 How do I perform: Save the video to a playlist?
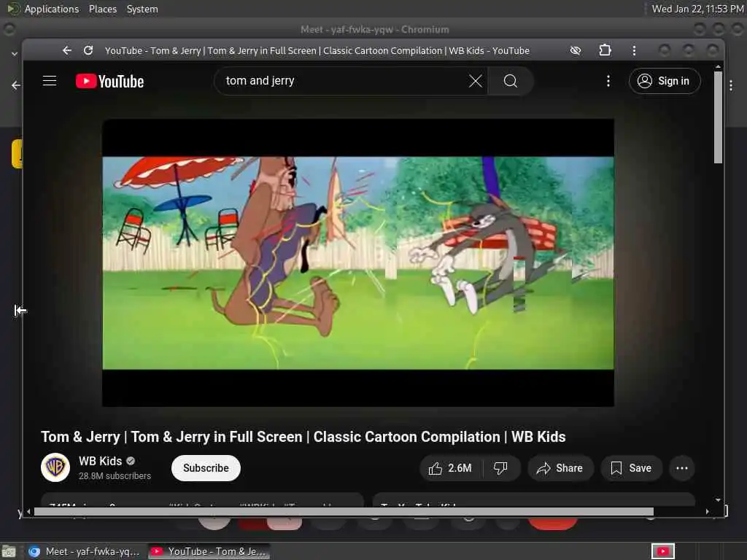pos(631,468)
